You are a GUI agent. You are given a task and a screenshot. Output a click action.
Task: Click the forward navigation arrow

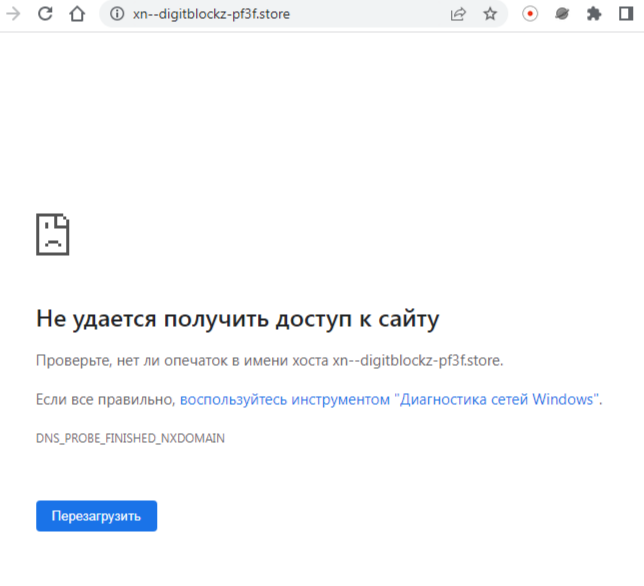[x=13, y=14]
